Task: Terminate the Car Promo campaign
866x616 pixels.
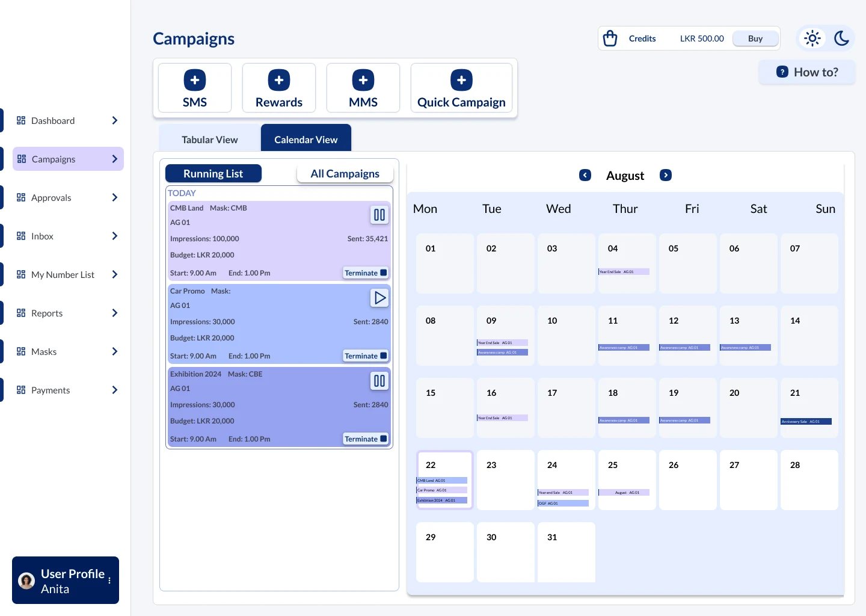Action: tap(366, 356)
